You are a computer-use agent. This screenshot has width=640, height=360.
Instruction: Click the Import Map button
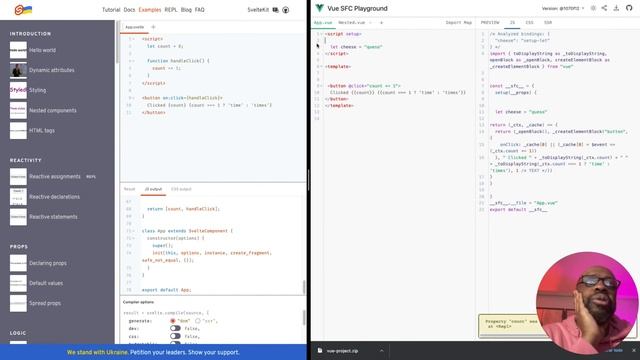[459, 23]
